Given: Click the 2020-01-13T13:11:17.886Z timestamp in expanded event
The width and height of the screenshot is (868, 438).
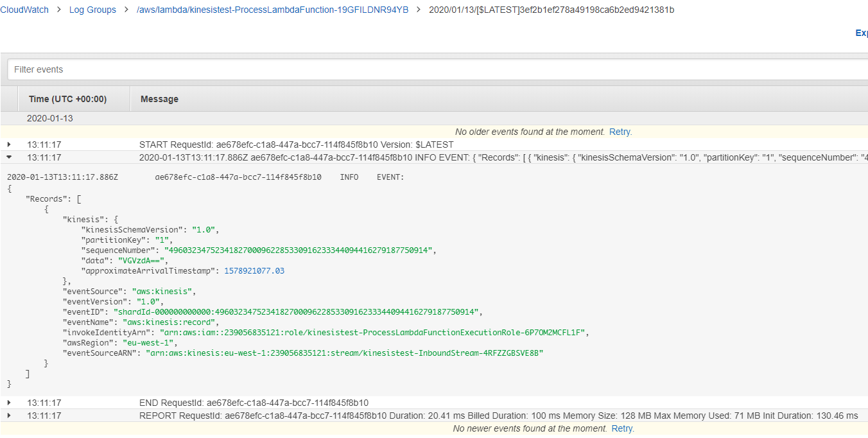Looking at the screenshot, I should (62, 177).
